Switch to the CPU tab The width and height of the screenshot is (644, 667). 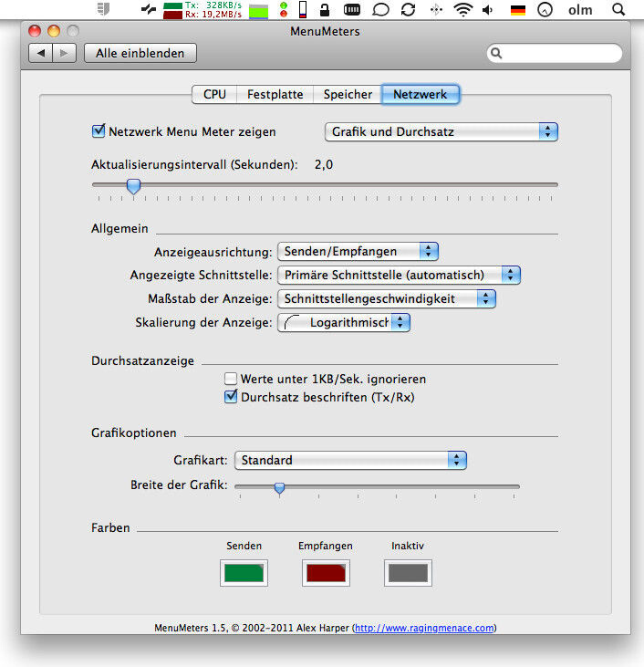coord(214,94)
